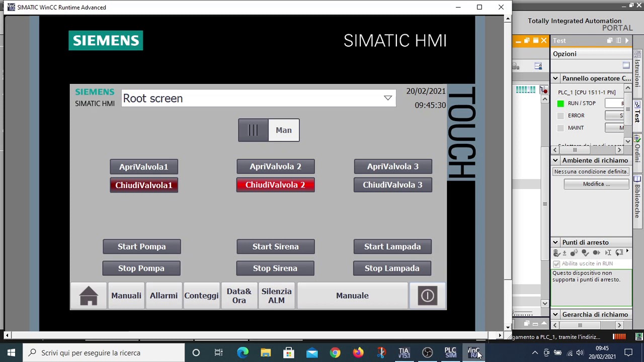Open the Allarmi screen tab
This screenshot has height=362, width=644.
(x=164, y=296)
